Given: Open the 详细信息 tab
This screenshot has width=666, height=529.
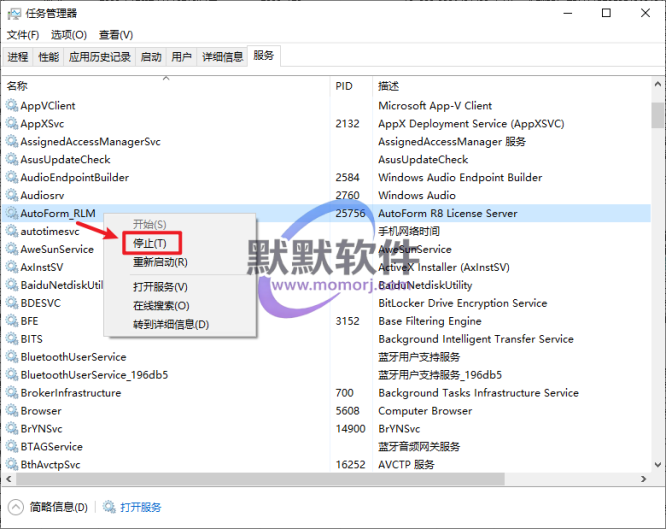Looking at the screenshot, I should click(x=222, y=57).
